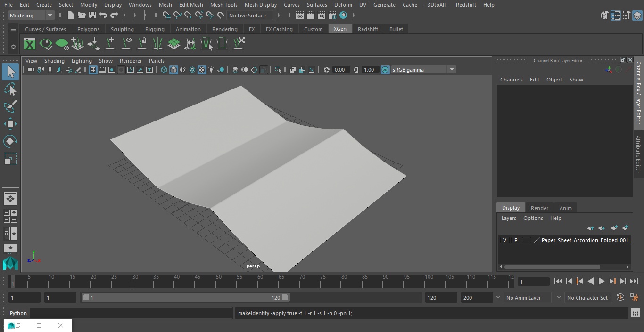The image size is (644, 332).
Task: Toggle textured checker display button
Action: (202, 70)
